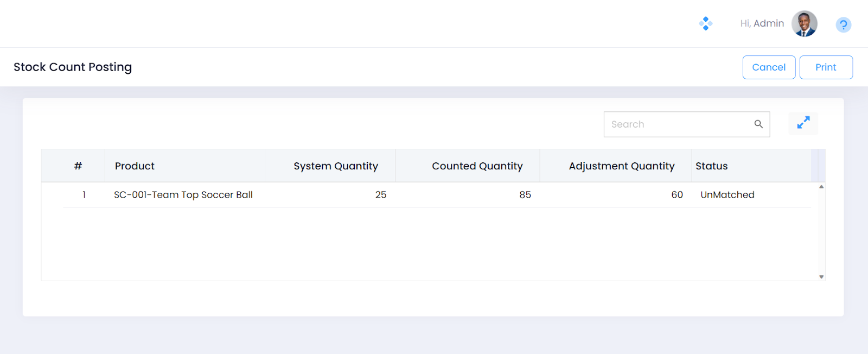The width and height of the screenshot is (868, 354).
Task: Sort by System Quantity column header
Action: click(x=335, y=166)
